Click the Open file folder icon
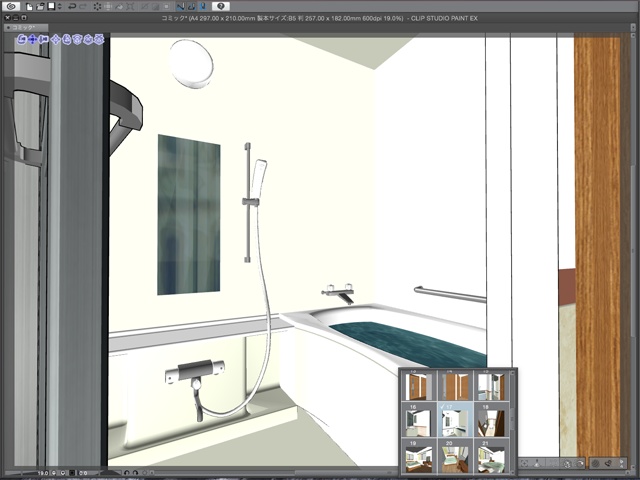Image resolution: width=640 pixels, height=480 pixels. (40, 6)
